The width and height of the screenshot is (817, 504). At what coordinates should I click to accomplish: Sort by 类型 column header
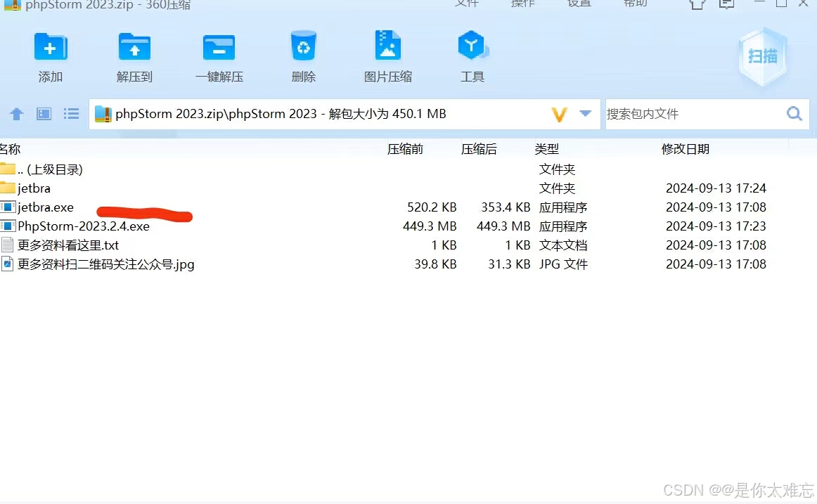tap(546, 149)
